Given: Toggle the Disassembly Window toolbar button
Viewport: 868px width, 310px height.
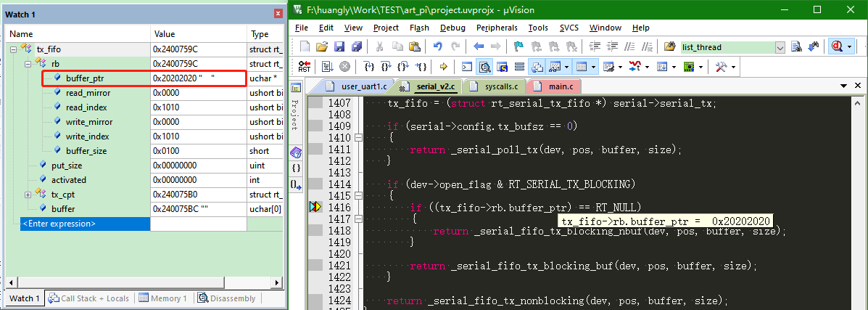Looking at the screenshot, I should click(x=485, y=67).
